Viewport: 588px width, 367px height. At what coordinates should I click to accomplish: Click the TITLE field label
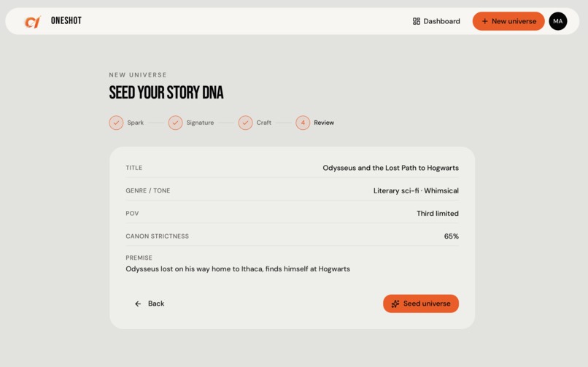(134, 168)
